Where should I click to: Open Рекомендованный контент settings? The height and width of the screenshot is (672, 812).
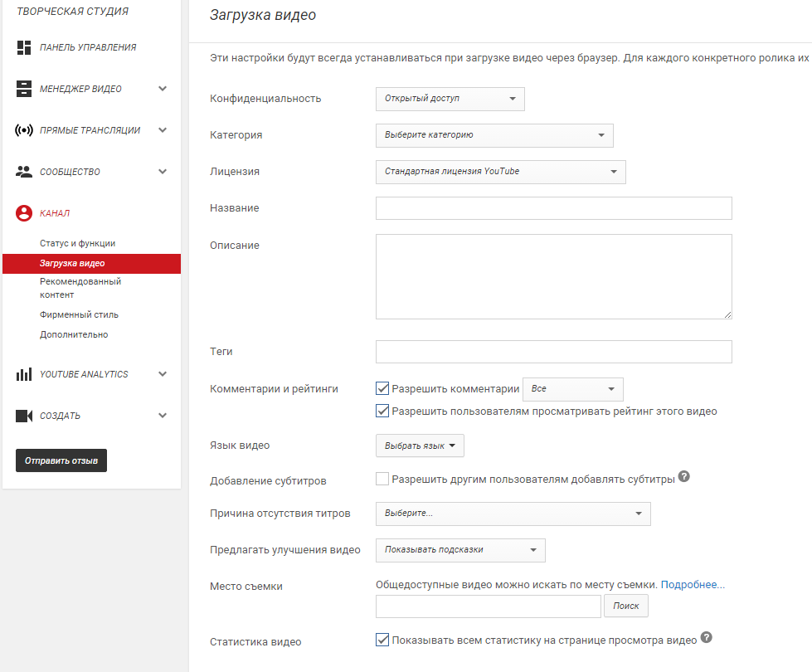click(80, 288)
